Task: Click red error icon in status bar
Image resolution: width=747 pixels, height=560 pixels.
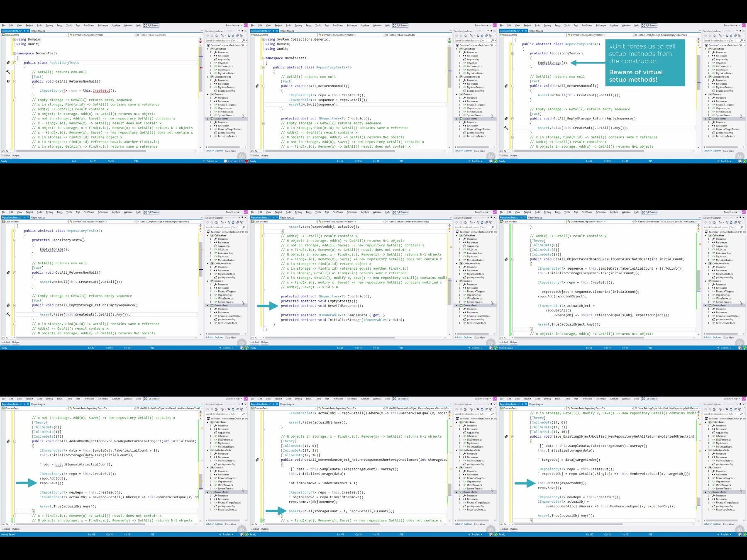Action: click(247, 161)
